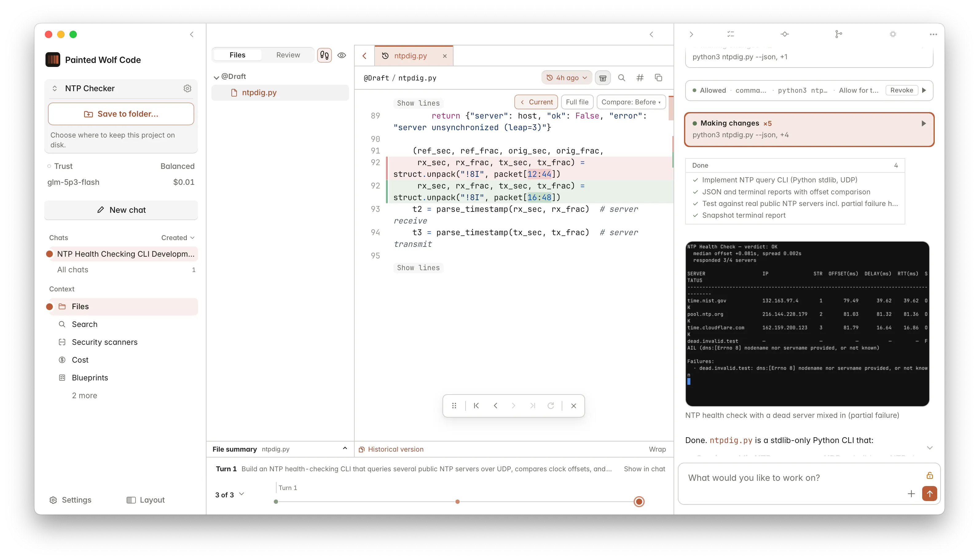Open the git branch icon in right panel
Image resolution: width=979 pixels, height=560 pixels.
click(x=839, y=34)
